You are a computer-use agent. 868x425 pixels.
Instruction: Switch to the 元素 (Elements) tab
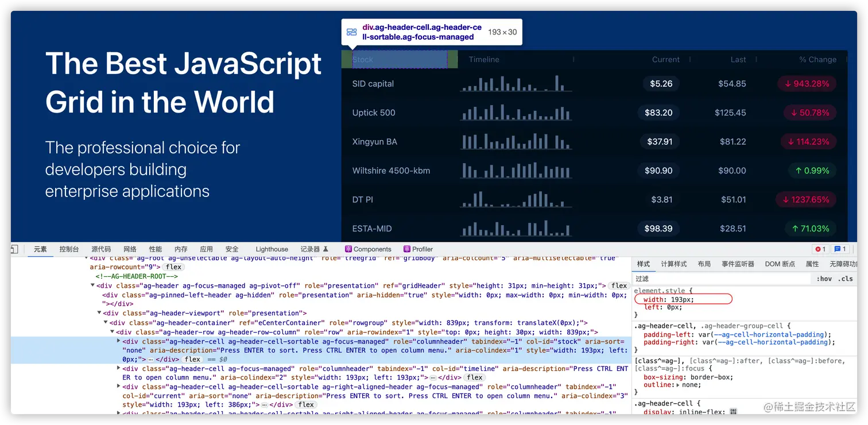40,249
